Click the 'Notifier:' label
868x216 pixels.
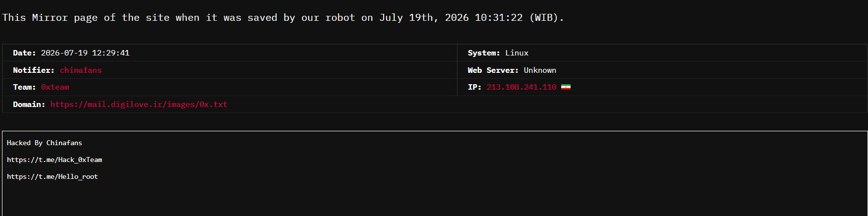(34, 70)
